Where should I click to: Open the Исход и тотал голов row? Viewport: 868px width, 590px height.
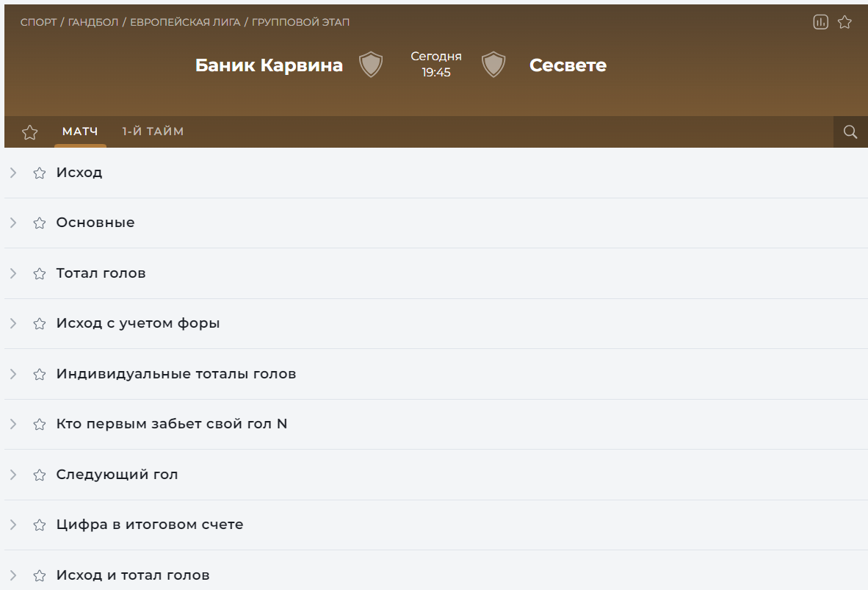click(x=133, y=575)
